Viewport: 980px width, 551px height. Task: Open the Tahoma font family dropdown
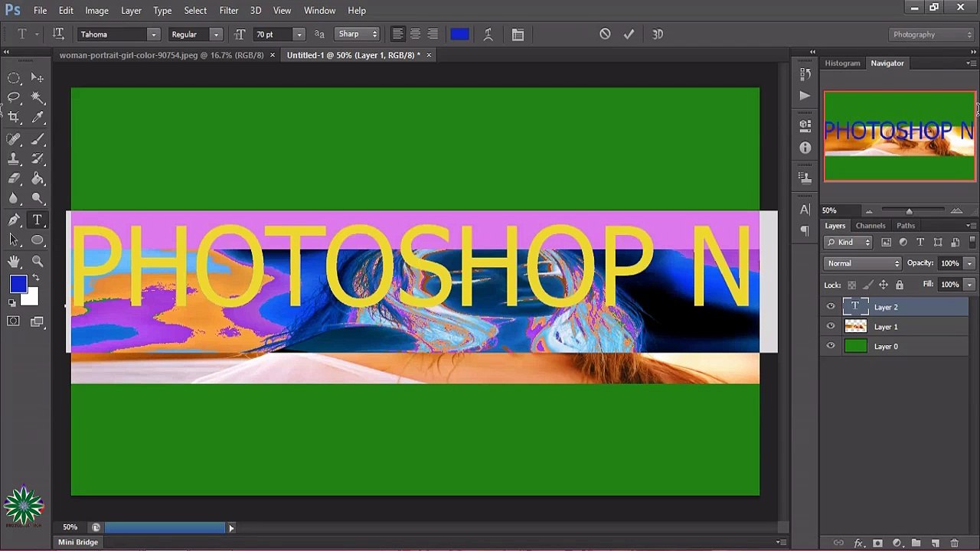[153, 34]
